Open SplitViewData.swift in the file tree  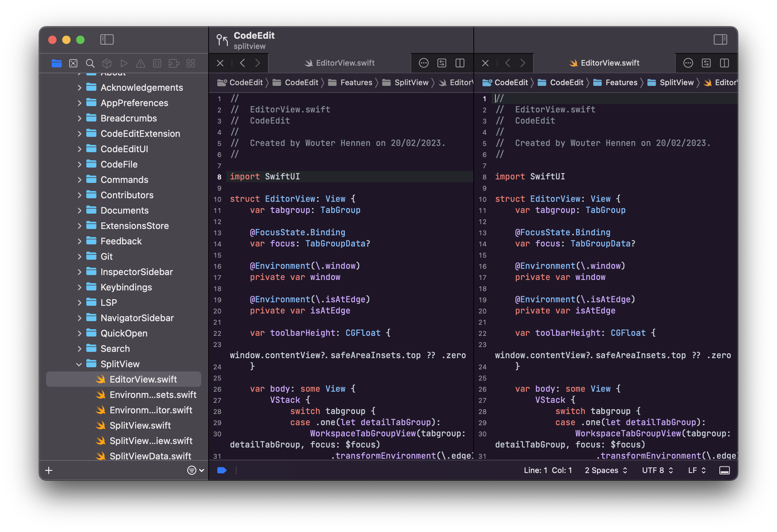point(124,456)
